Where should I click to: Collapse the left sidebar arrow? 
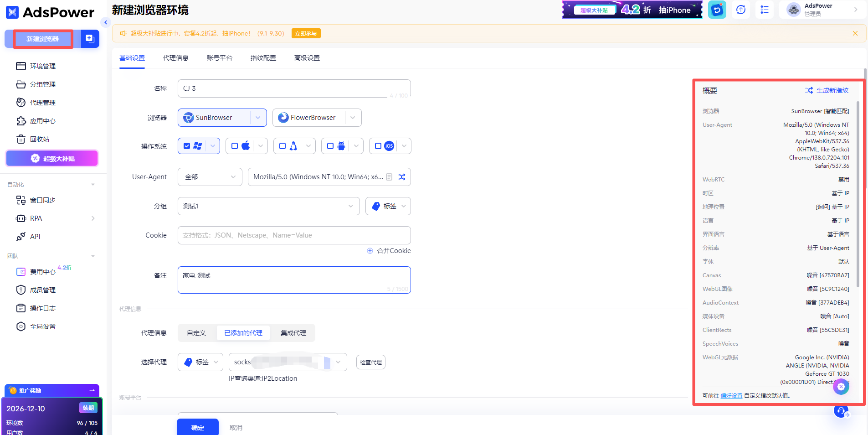[106, 22]
